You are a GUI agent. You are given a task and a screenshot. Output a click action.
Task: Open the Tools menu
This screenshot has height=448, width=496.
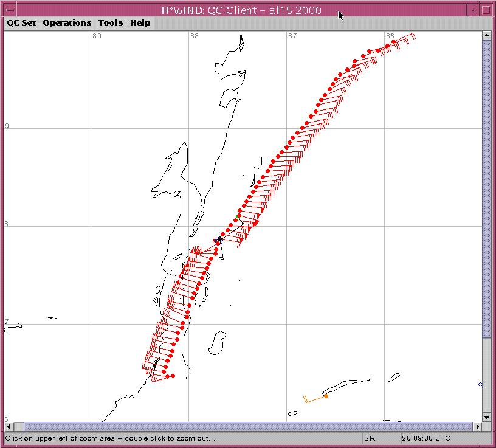pyautogui.click(x=111, y=23)
